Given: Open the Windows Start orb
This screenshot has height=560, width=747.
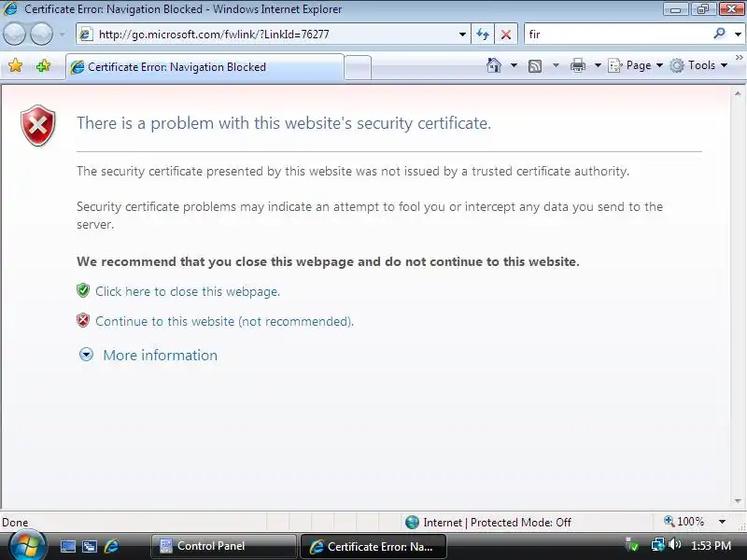Looking at the screenshot, I should 27,546.
